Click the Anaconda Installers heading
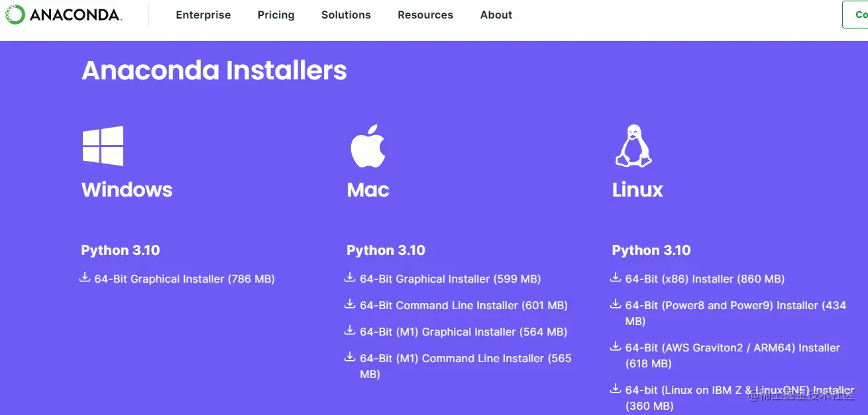This screenshot has width=868, height=415. [214, 70]
